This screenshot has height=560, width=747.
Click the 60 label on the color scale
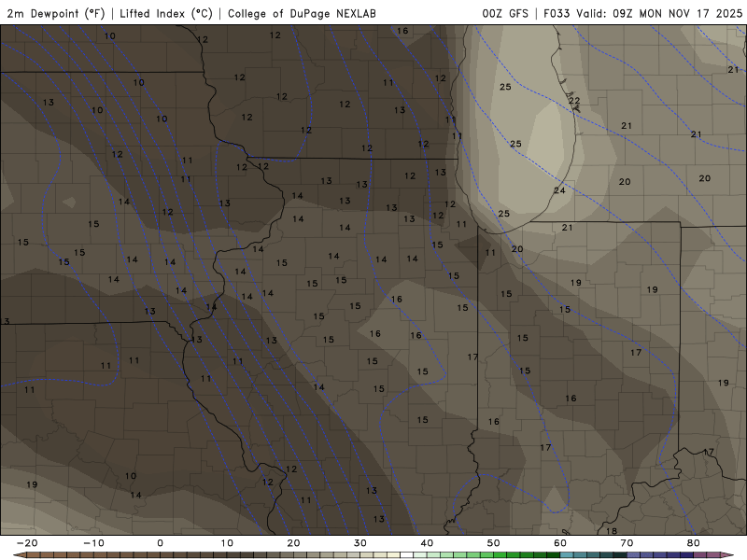560,543
